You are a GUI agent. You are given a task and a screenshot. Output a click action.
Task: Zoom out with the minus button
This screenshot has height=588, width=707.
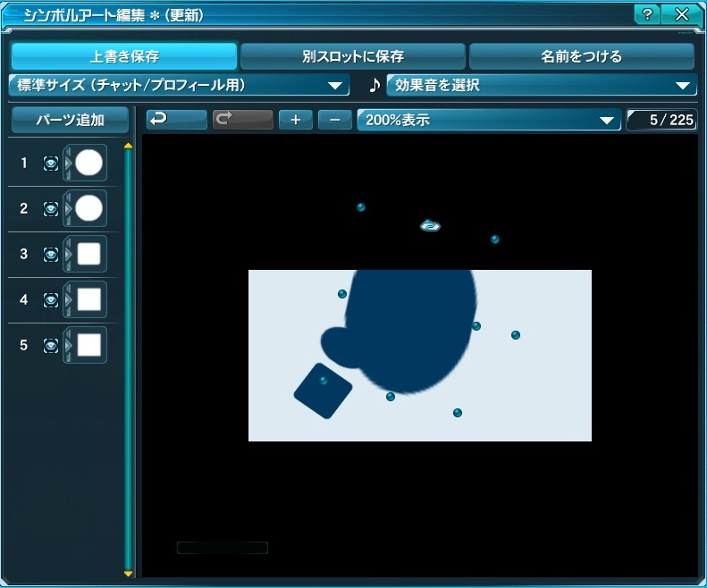pos(334,120)
